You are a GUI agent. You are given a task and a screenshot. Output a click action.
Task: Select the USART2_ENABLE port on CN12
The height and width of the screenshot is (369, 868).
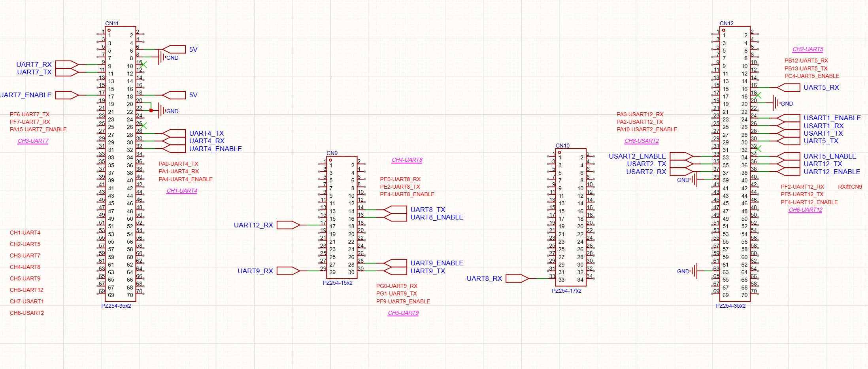682,156
